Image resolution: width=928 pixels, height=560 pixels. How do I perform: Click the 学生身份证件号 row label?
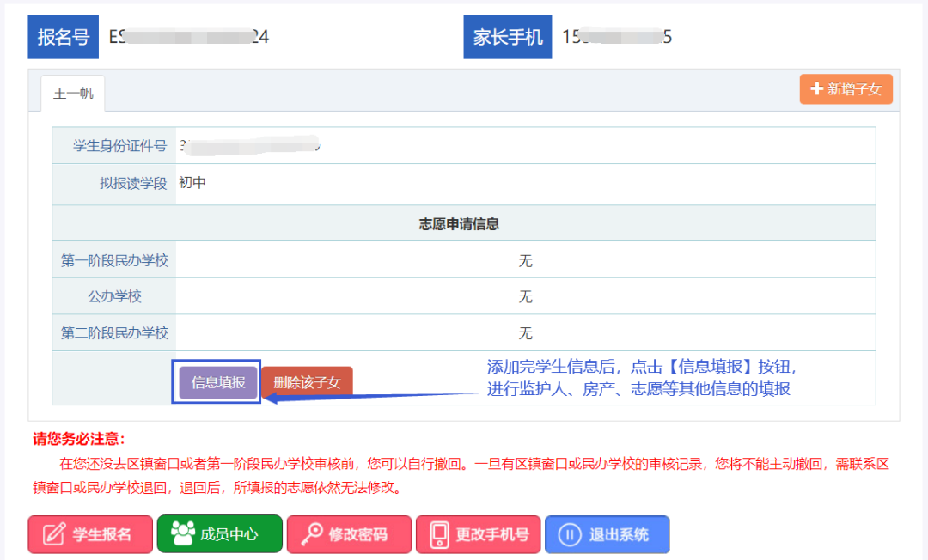point(114,146)
